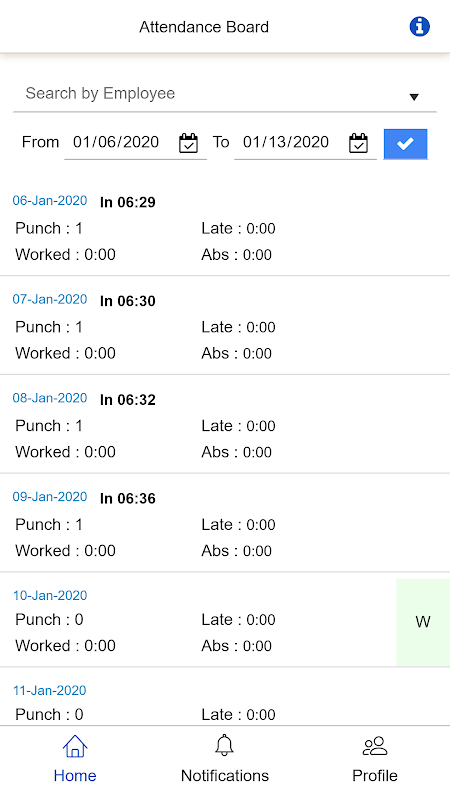Open the 06-Jan-2020 date link
The image size is (450, 800).
pos(50,201)
